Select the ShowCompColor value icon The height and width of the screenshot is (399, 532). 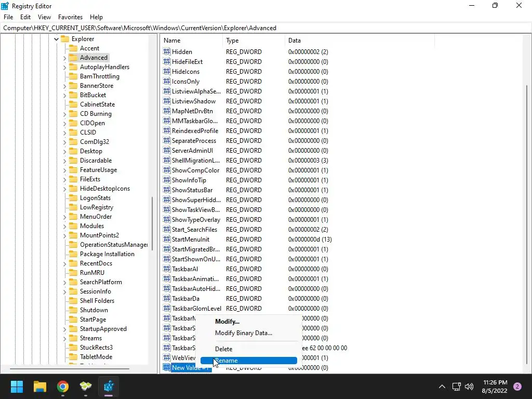click(x=167, y=170)
